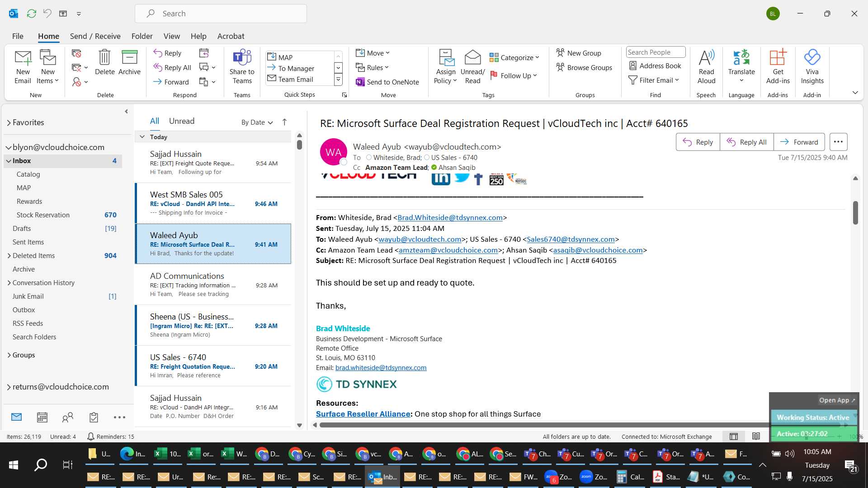Switch to Send / Receive tab
This screenshot has width=868, height=488.
point(95,36)
